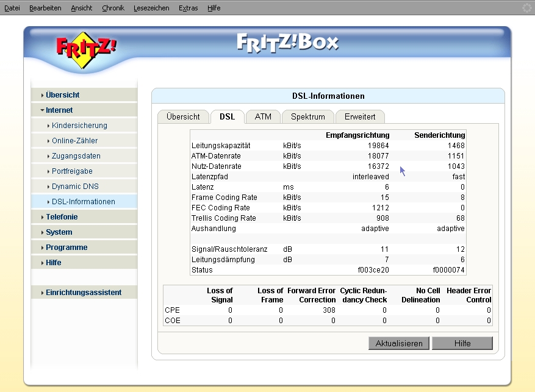The width and height of the screenshot is (535, 392).
Task: Open the Kindersicherung page
Action: pos(84,126)
